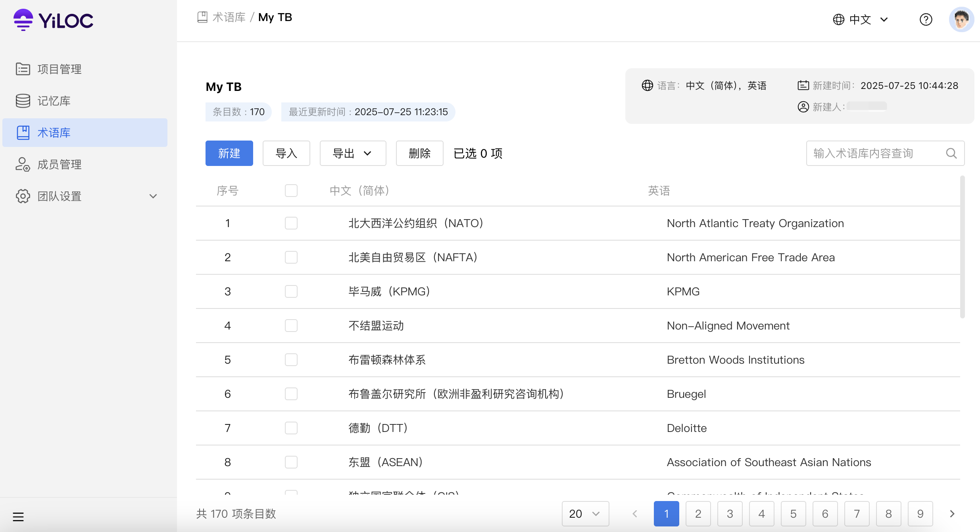Collapse sidebar with hamburger icon
The image size is (980, 532).
(18, 517)
